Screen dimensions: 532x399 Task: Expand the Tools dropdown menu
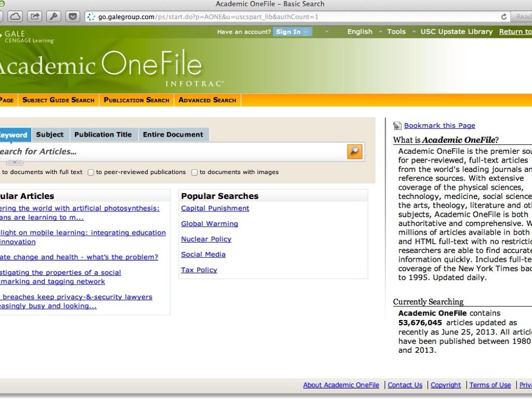pyautogui.click(x=396, y=32)
